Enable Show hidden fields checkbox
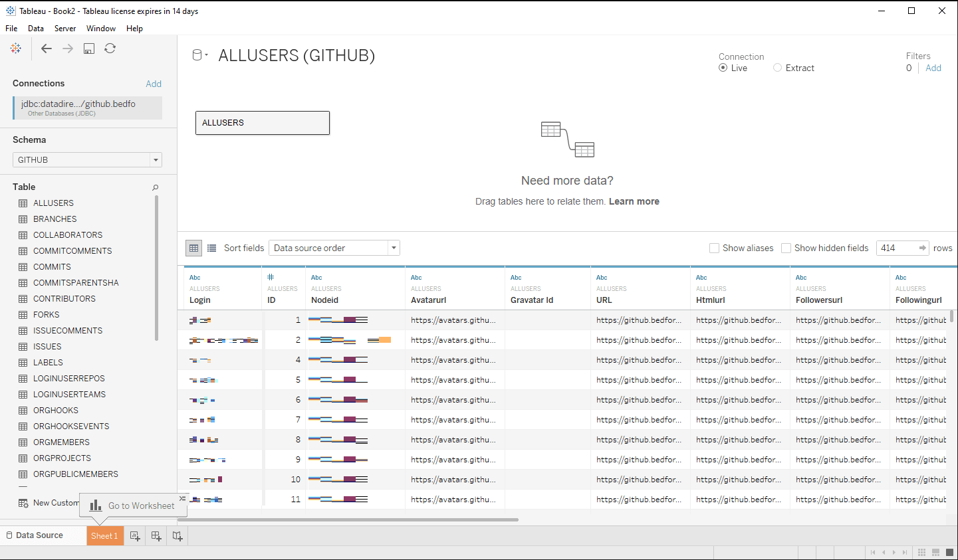The image size is (958, 560). pos(786,248)
